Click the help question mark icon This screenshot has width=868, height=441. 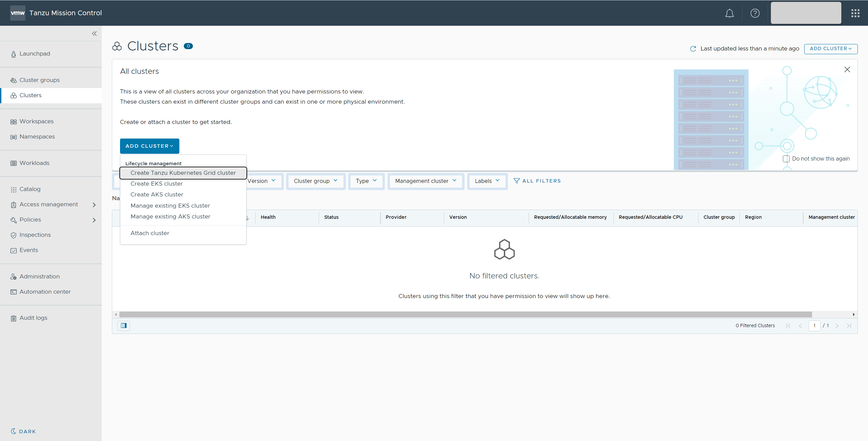click(x=755, y=13)
